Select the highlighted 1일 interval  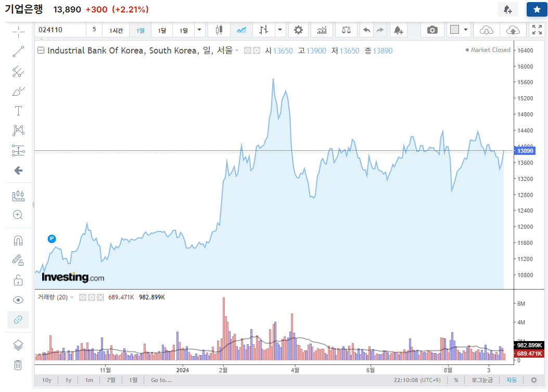140,30
